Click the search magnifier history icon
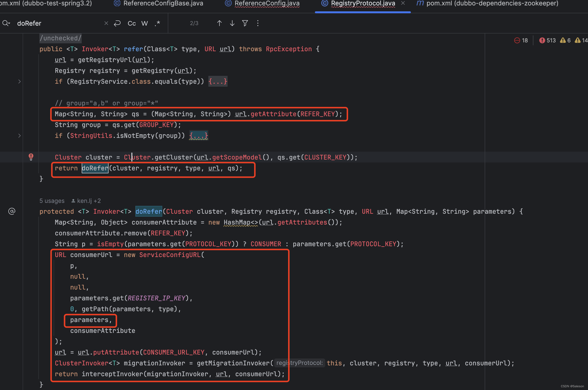The width and height of the screenshot is (588, 390). coord(6,23)
